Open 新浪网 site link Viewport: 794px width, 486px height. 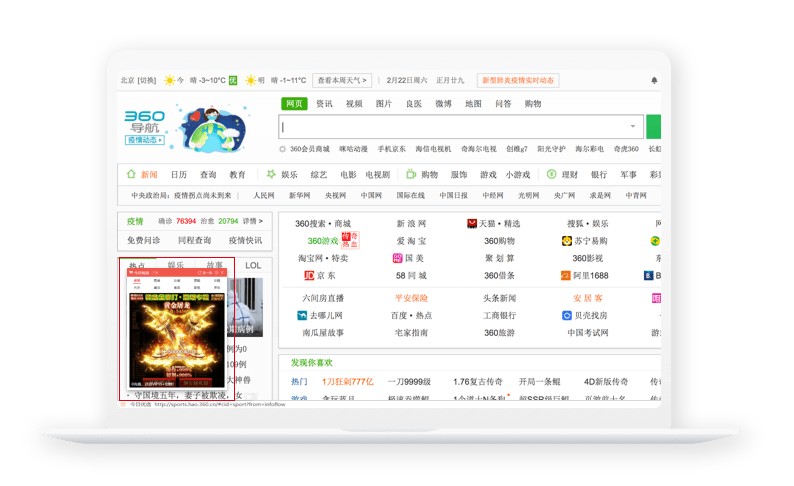coord(411,223)
